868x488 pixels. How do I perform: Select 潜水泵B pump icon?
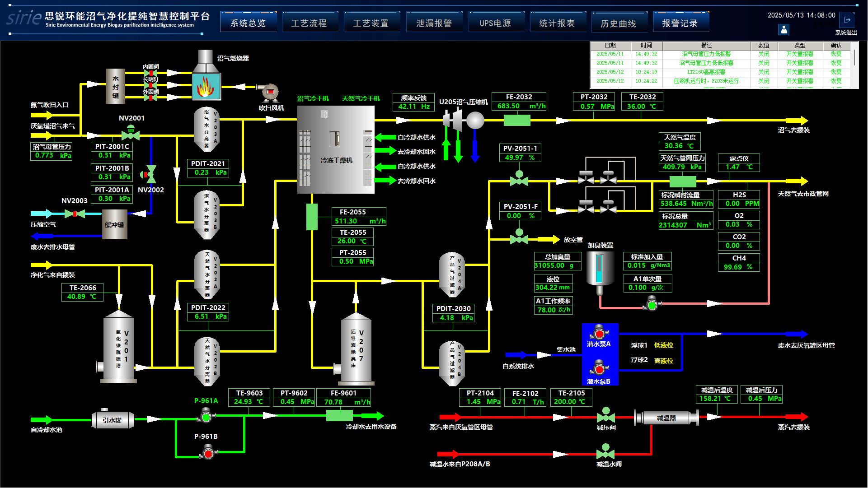(x=599, y=368)
